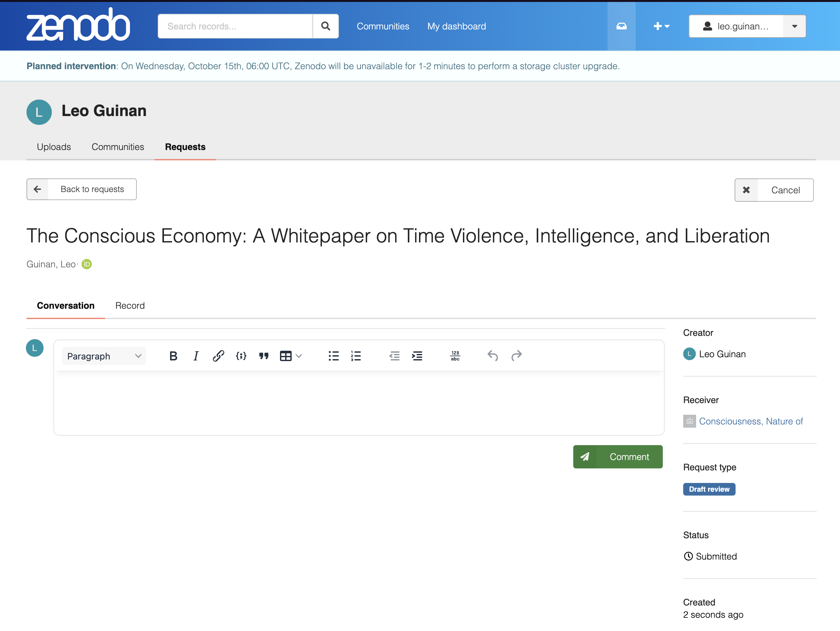The width and height of the screenshot is (840, 631).
Task: Undo the last editor action
Action: click(492, 356)
